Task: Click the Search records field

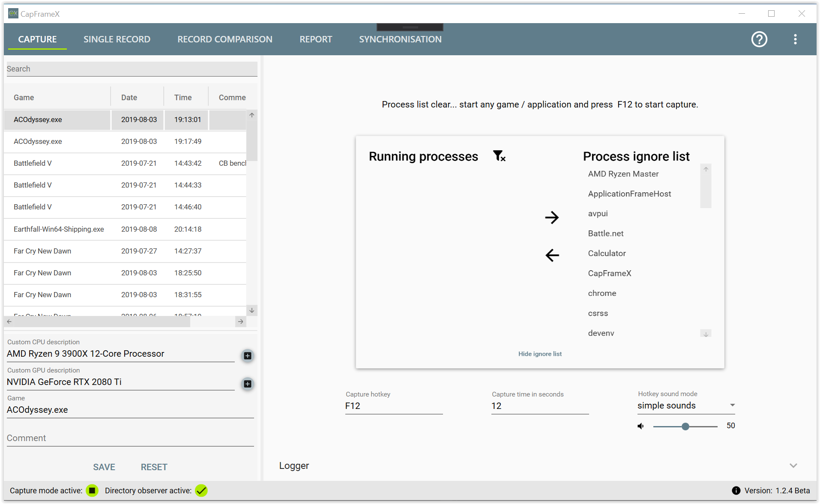Action: pyautogui.click(x=132, y=69)
